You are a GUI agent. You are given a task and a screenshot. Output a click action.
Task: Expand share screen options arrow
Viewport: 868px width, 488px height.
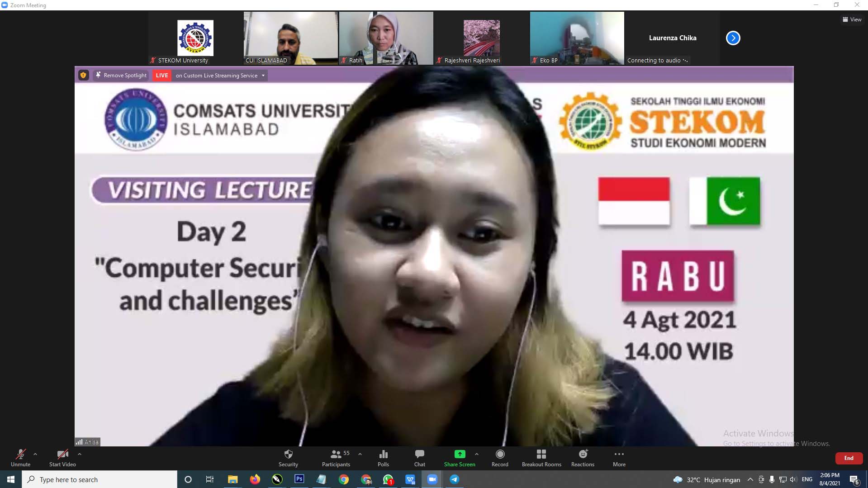477,454
